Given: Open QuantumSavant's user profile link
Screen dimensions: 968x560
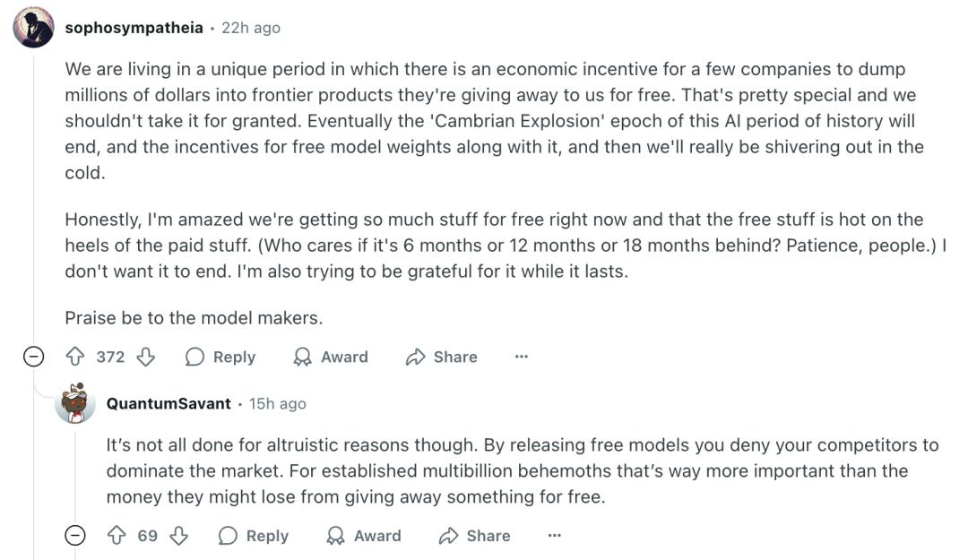Looking at the screenshot, I should [x=169, y=403].
